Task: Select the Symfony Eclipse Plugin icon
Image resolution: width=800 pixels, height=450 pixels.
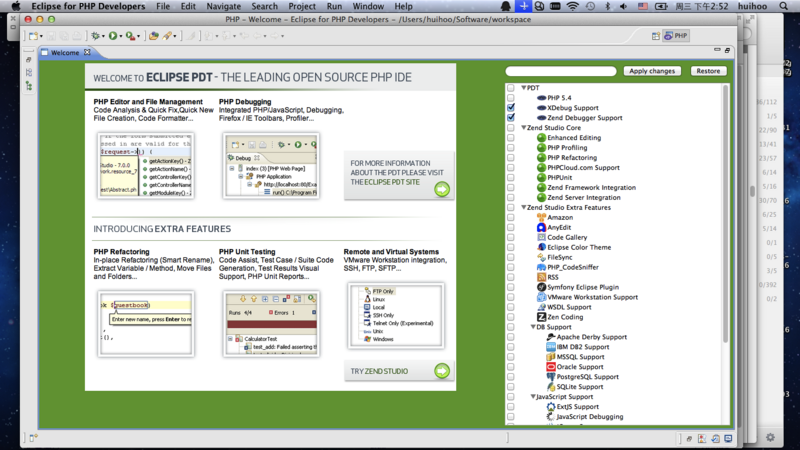Action: point(540,287)
